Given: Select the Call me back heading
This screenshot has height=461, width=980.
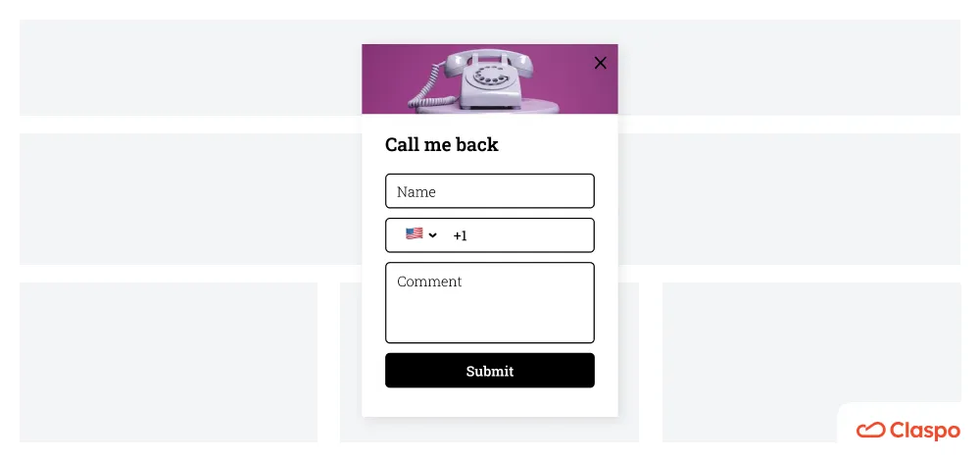Looking at the screenshot, I should click(441, 144).
